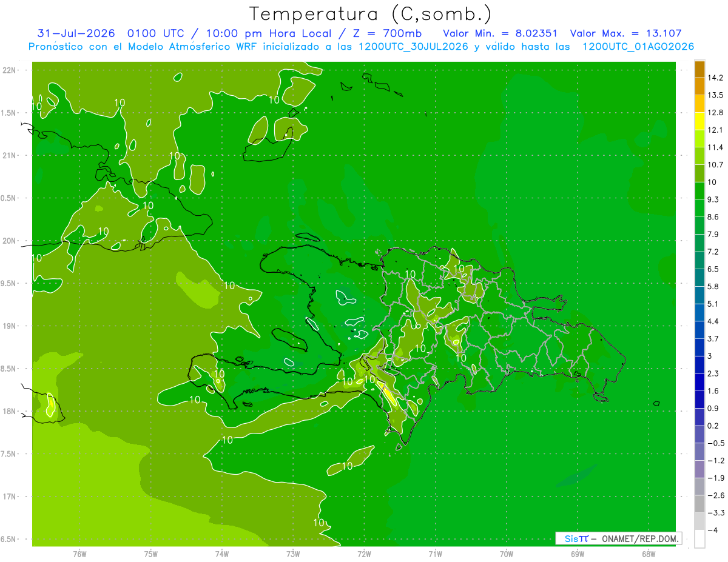The height and width of the screenshot is (562, 728).
Task: Click the '20N' latitude axis label
Action: [x=10, y=241]
